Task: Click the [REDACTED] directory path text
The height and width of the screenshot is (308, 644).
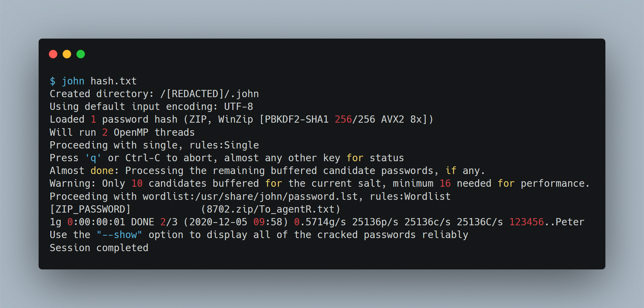Action: point(195,94)
